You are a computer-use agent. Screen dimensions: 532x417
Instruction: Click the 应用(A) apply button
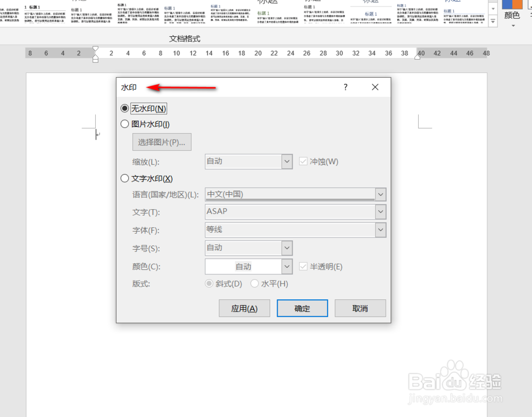click(244, 308)
